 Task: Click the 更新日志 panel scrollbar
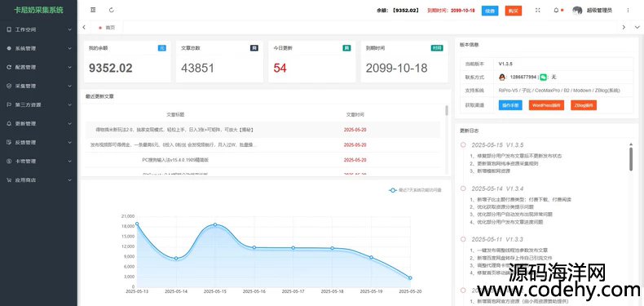pyautogui.click(x=631, y=159)
